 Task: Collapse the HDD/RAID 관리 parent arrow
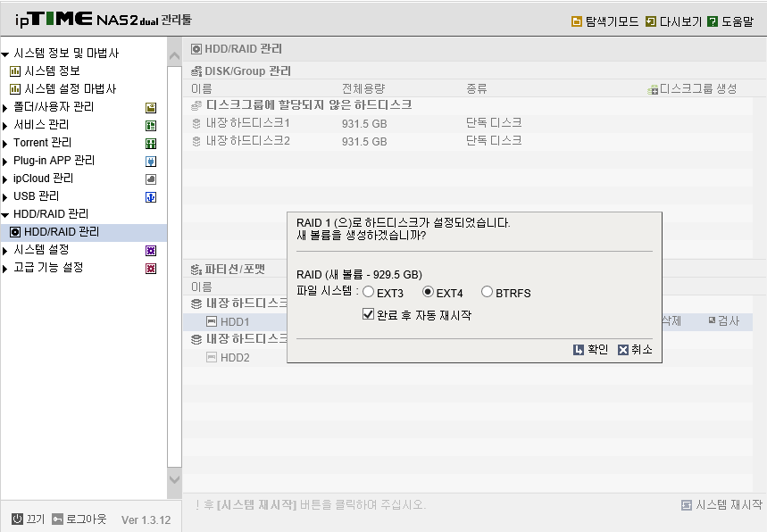[x=4, y=214]
